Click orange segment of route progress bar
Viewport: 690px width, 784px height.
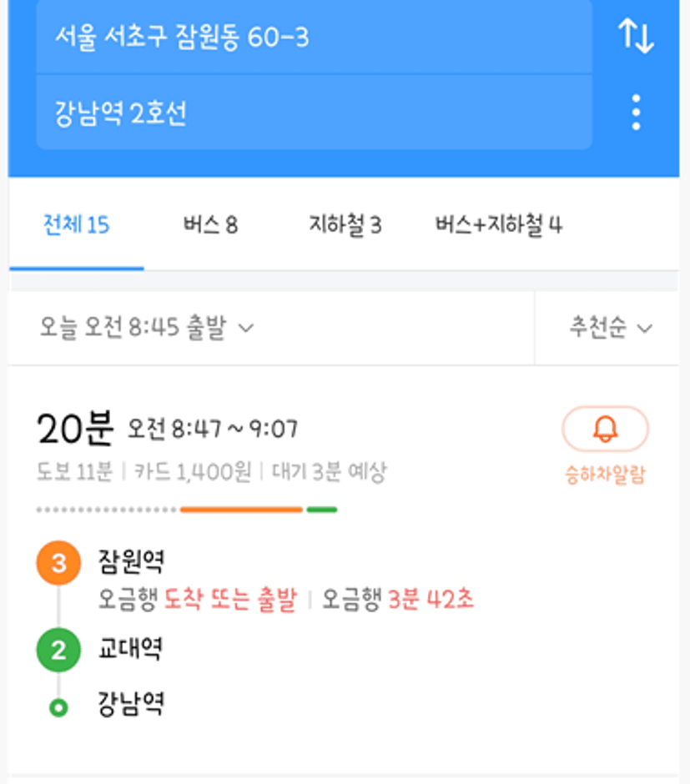(241, 510)
